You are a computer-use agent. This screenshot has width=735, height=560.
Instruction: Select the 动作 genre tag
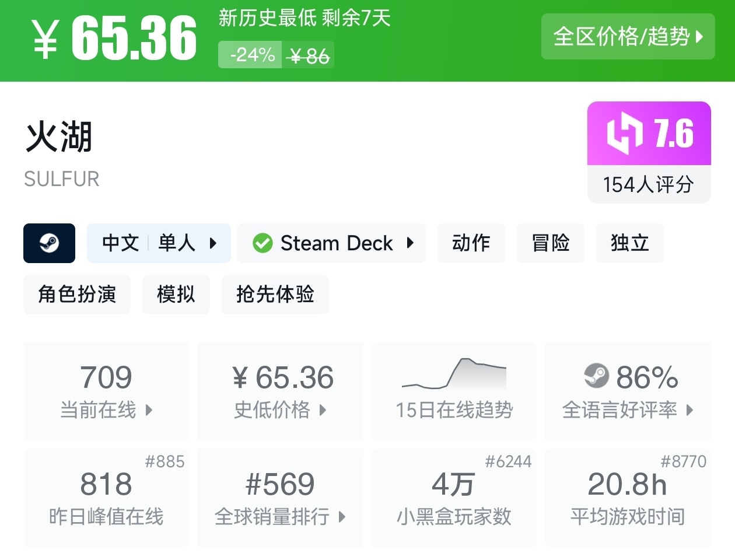coord(471,243)
